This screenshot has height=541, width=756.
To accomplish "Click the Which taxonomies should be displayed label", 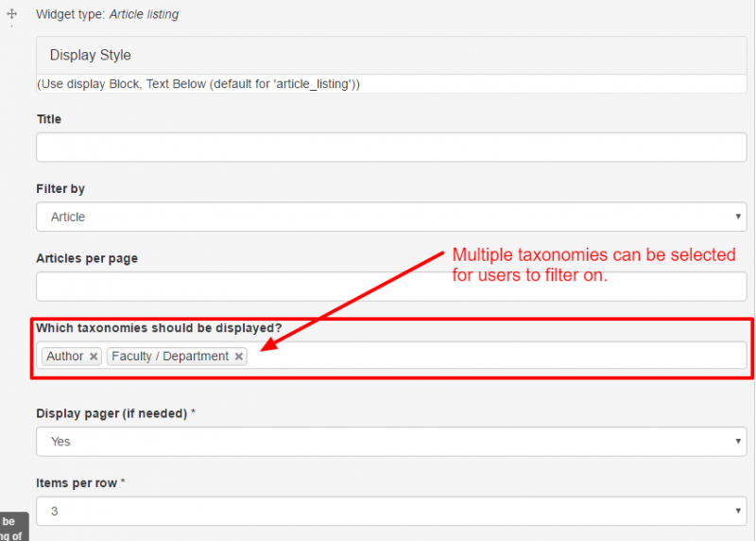I will coord(159,328).
